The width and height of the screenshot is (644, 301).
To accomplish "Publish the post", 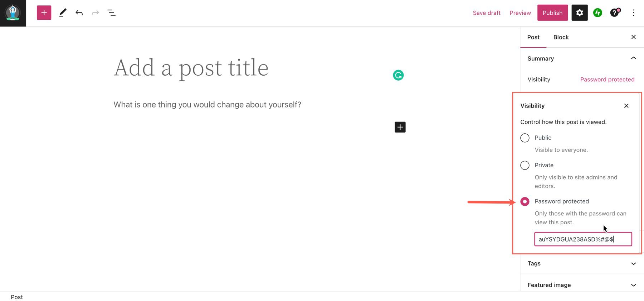I will [x=552, y=13].
